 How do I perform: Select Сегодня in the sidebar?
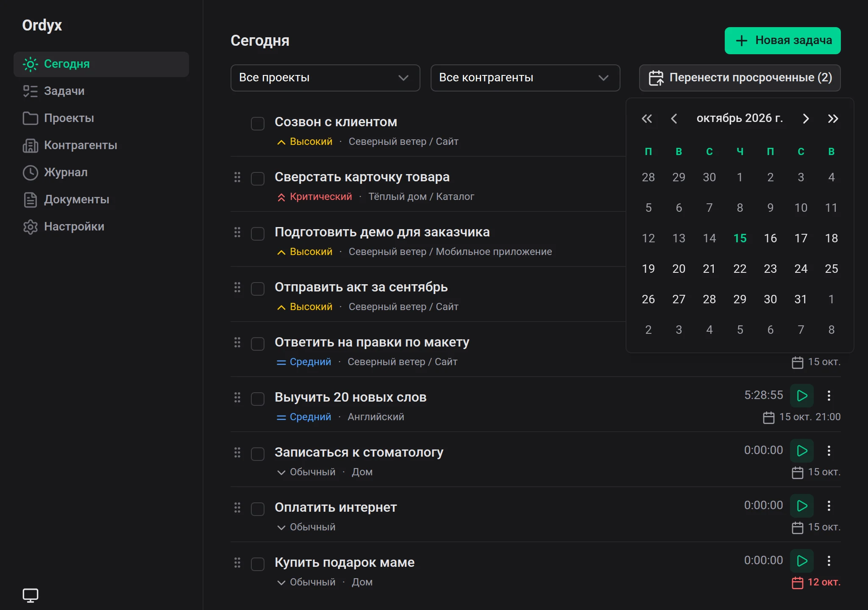pyautogui.click(x=101, y=64)
